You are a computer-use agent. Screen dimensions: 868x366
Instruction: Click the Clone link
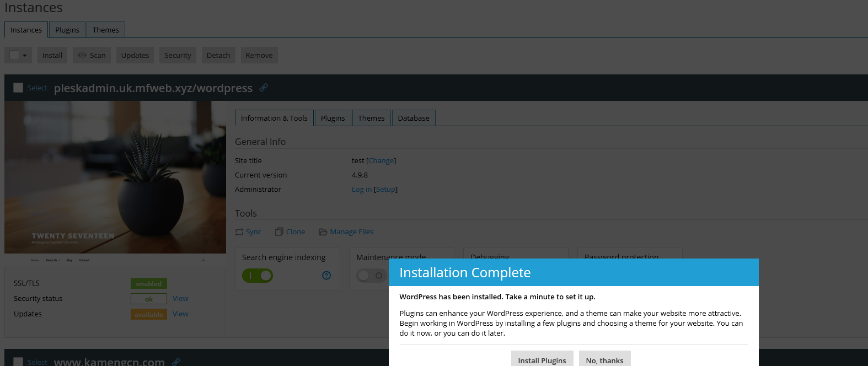point(296,232)
